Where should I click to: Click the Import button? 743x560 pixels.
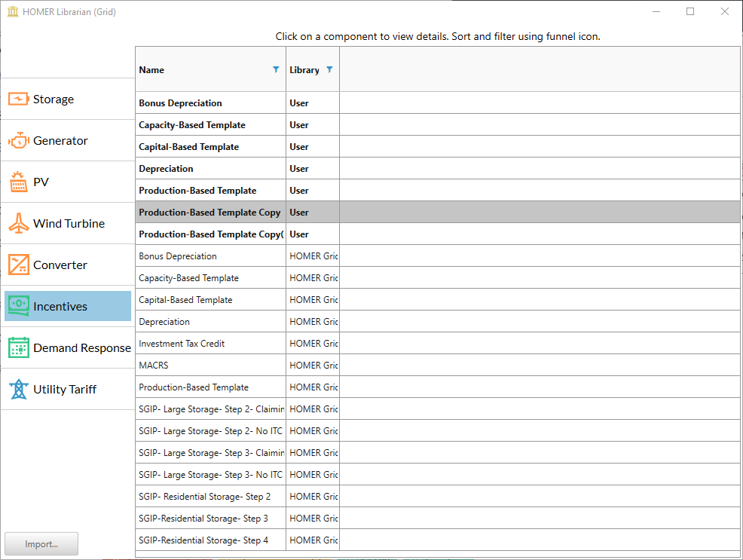point(41,543)
